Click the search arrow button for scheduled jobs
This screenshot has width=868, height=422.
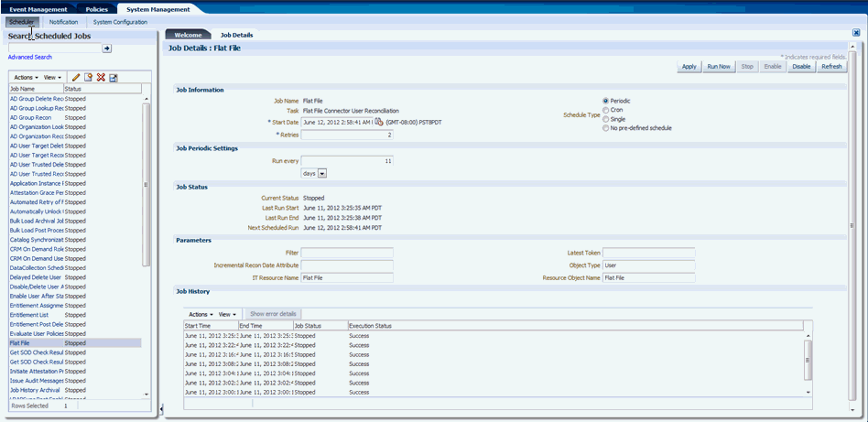click(107, 49)
